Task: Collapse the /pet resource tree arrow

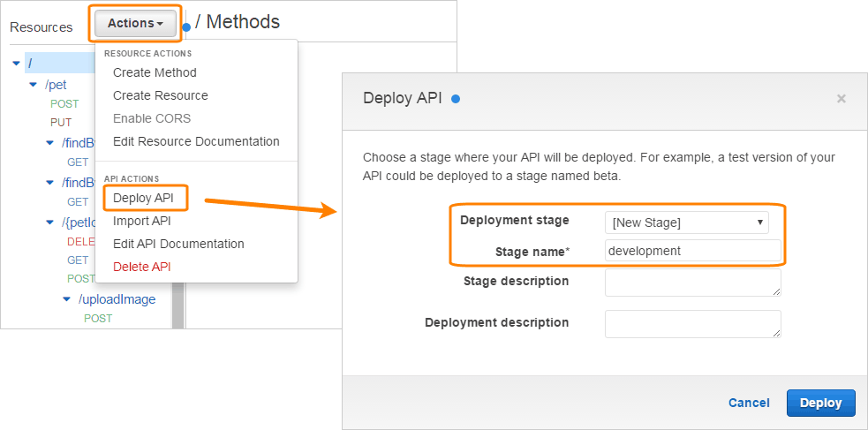Action: (34, 86)
